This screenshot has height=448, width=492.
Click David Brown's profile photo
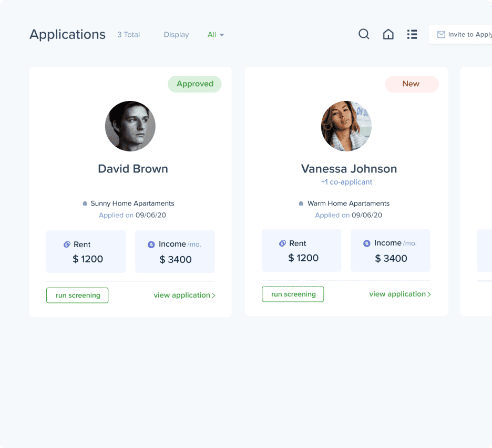pyautogui.click(x=130, y=126)
